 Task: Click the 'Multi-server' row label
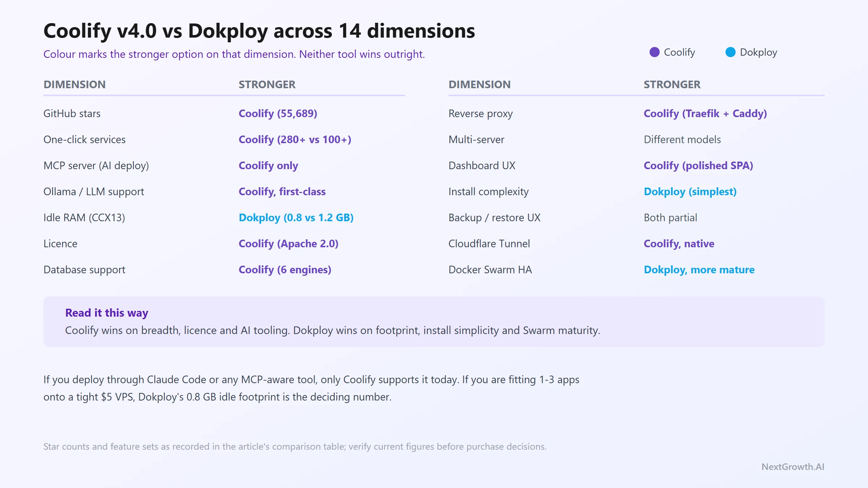(476, 140)
